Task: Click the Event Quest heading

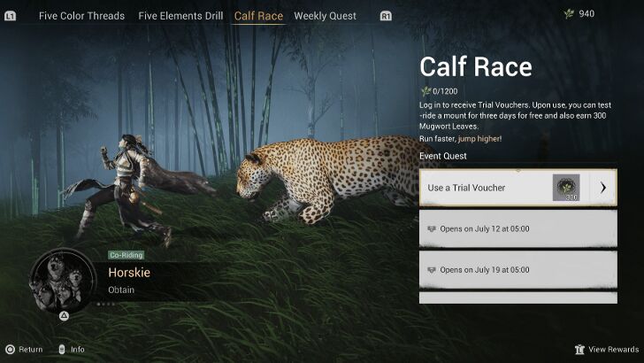Action: [x=442, y=156]
